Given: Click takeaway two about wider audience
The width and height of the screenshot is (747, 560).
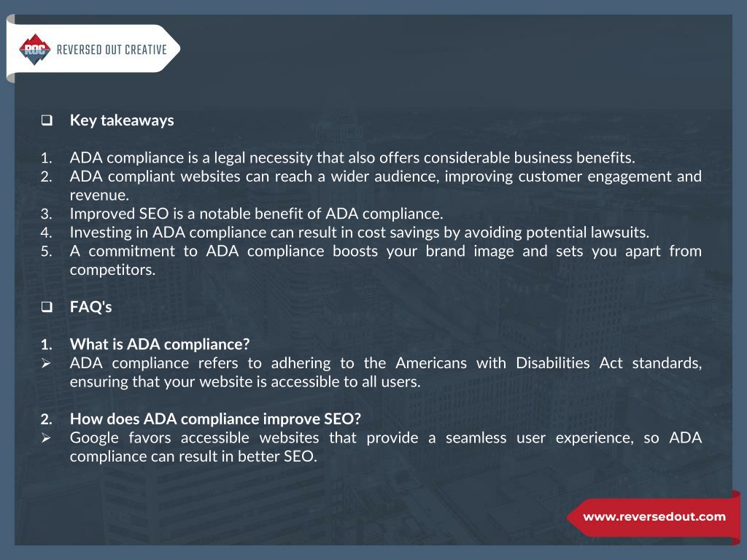Looking at the screenshot, I should pos(385,185).
